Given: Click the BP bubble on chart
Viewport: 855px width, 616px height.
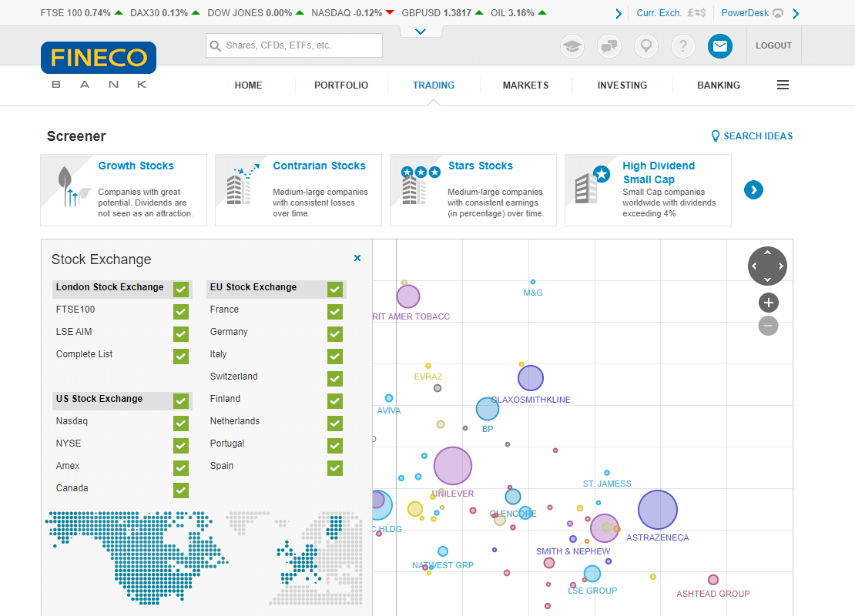Looking at the screenshot, I should pos(488,409).
